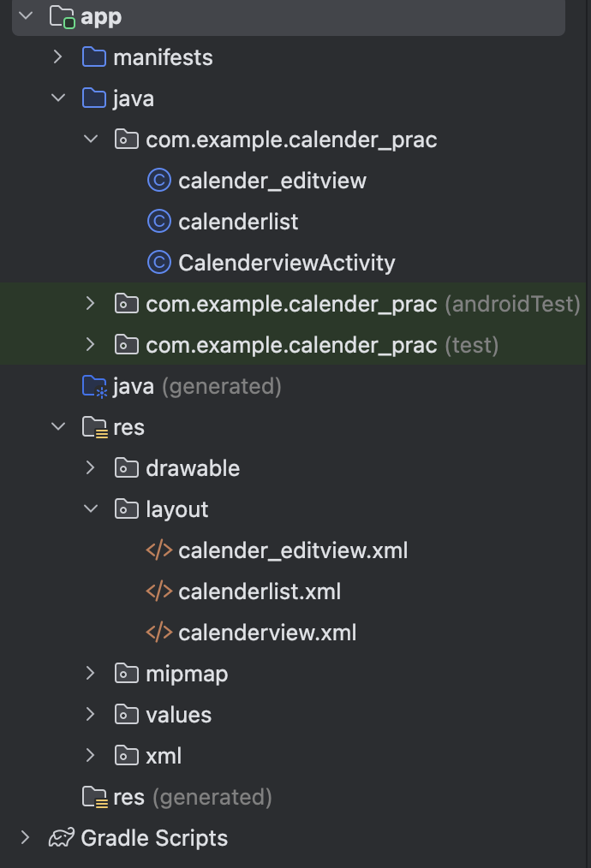Select the layout folder name
This screenshot has width=591, height=868.
pyautogui.click(x=176, y=510)
